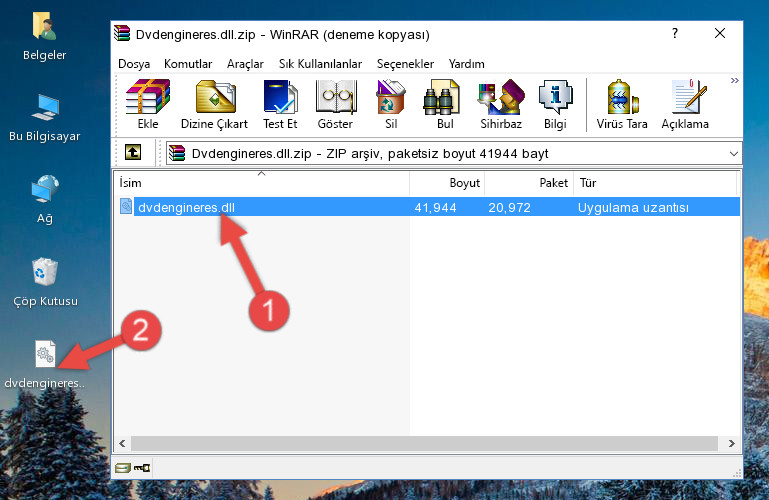Click the WinRAR title bar icon
The width and height of the screenshot is (769, 500).
pyautogui.click(x=122, y=33)
